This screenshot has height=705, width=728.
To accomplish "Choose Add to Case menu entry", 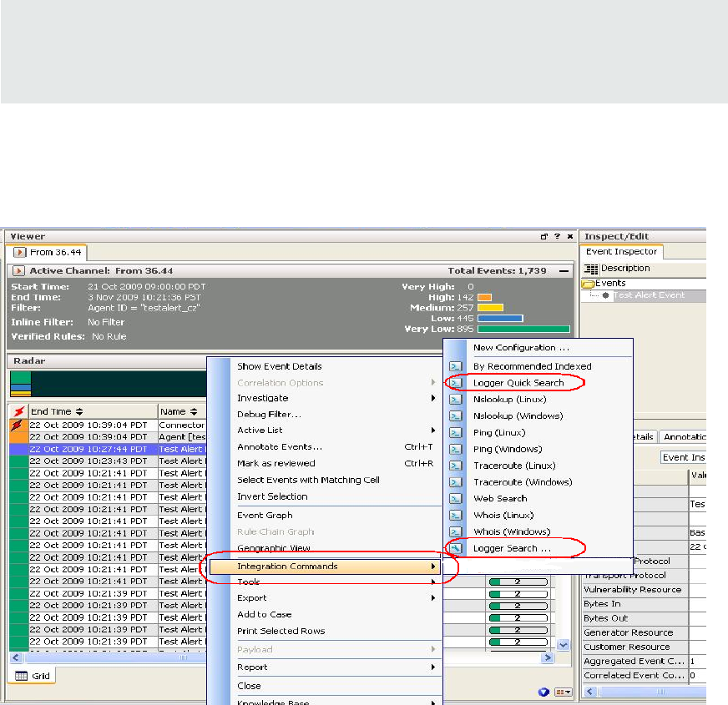I will pyautogui.click(x=264, y=615).
